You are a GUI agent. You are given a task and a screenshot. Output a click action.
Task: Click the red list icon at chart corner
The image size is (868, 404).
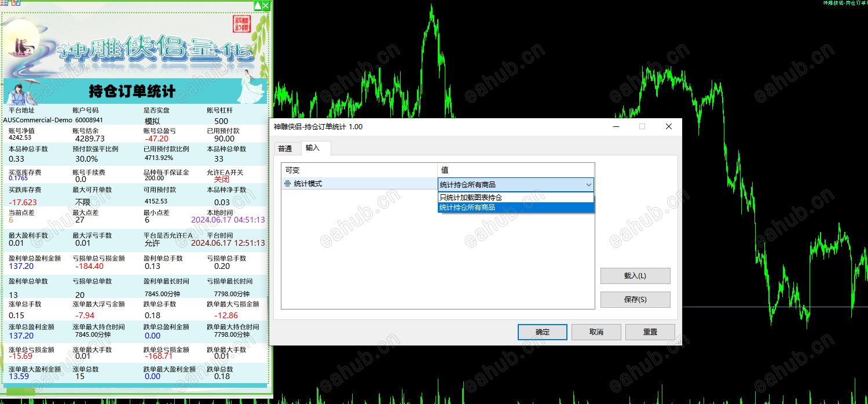click(x=5, y=3)
